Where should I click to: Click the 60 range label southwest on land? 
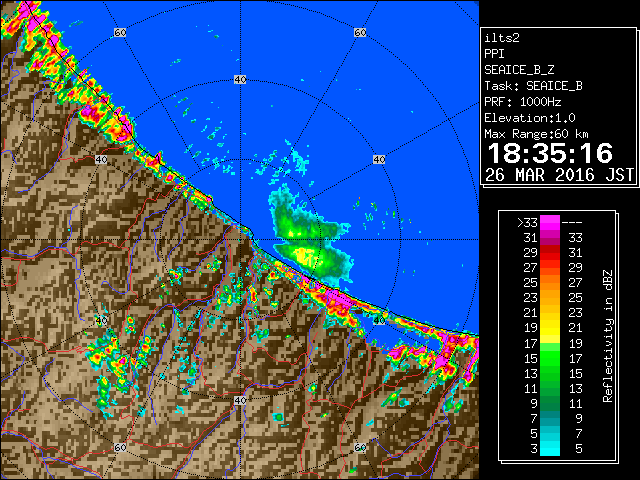pyautogui.click(x=120, y=448)
